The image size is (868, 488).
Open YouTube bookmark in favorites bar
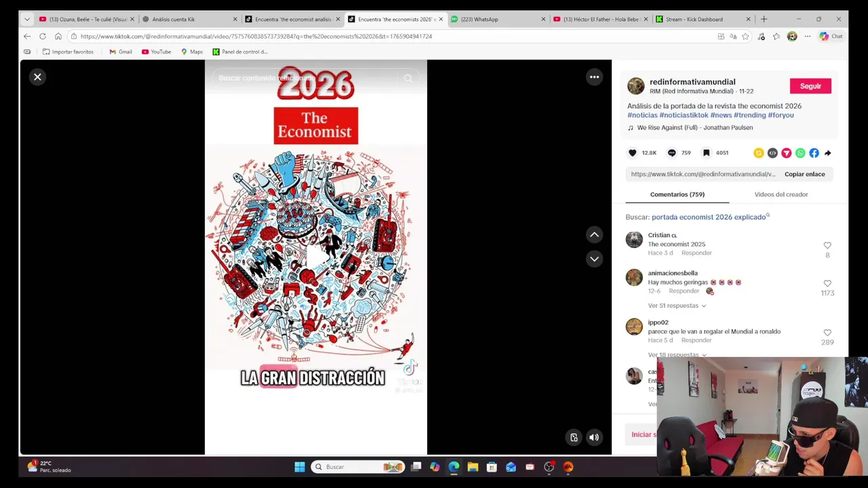pyautogui.click(x=156, y=52)
